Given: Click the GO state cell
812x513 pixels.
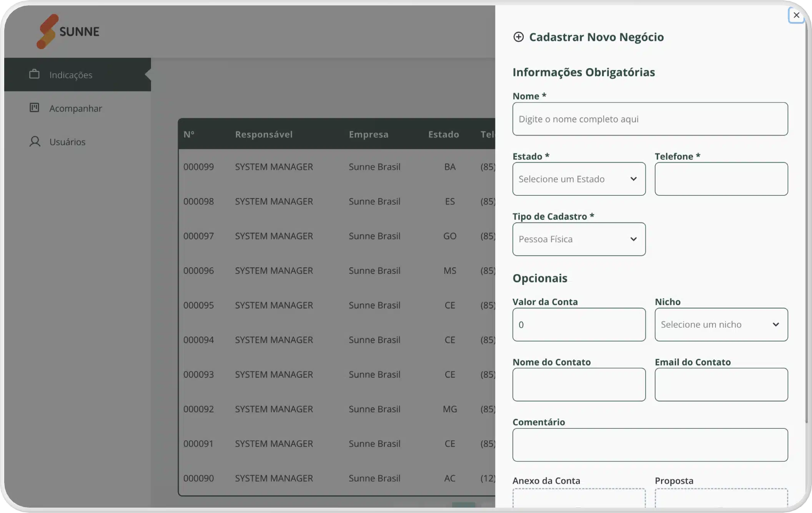Looking at the screenshot, I should 450,236.
